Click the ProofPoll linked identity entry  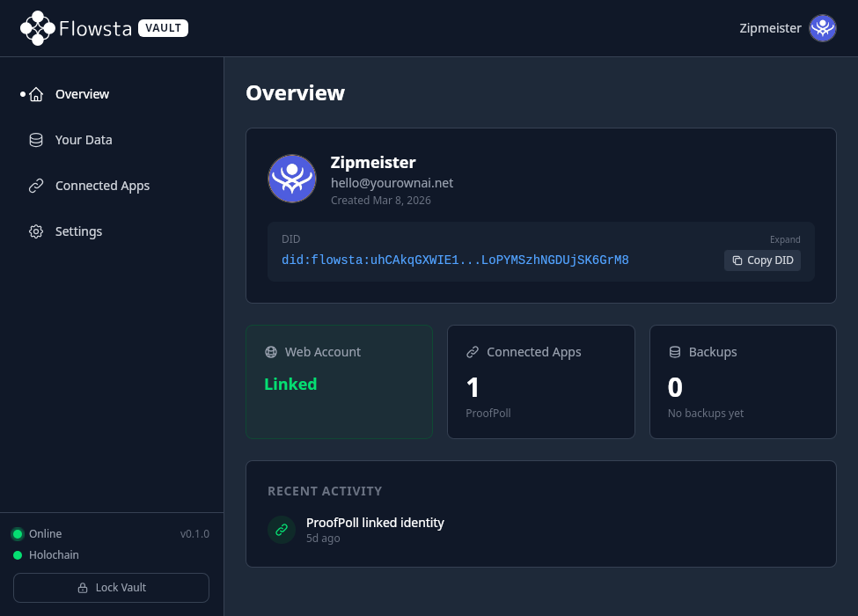tap(376, 523)
